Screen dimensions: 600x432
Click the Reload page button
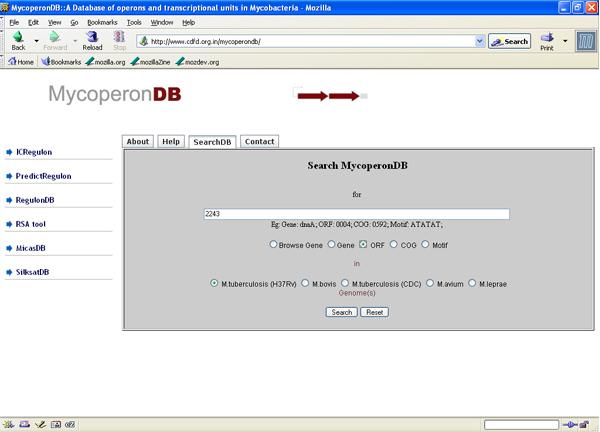pos(92,41)
